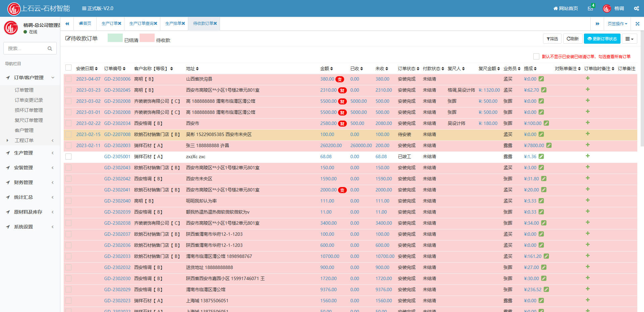Add remark plus icon for GD-2305001

(588, 156)
